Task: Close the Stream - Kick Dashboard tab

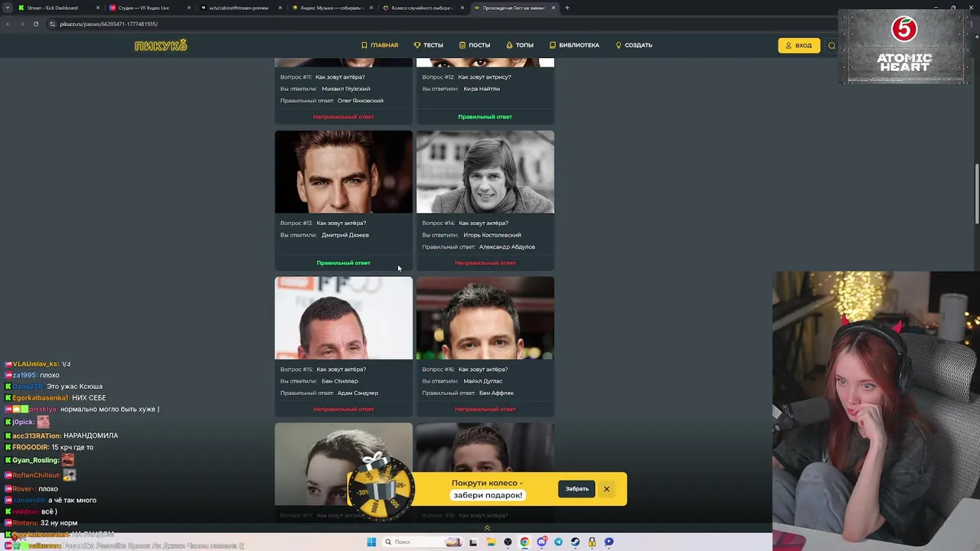Action: coord(98,8)
